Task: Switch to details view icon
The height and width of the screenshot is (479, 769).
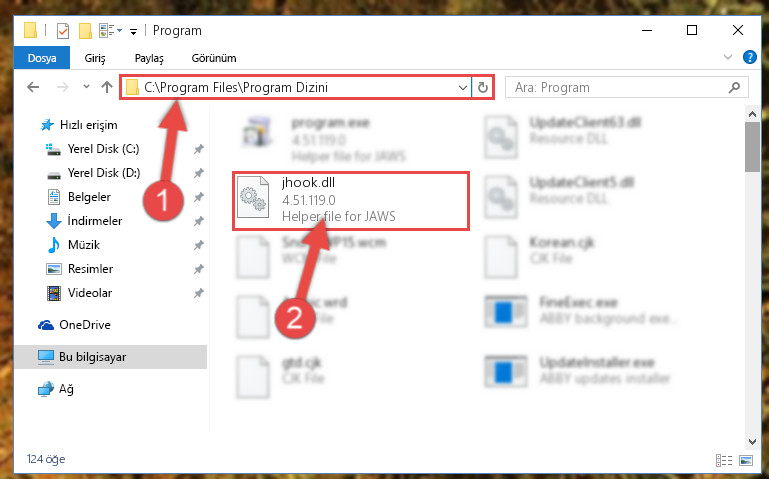Action: click(x=724, y=460)
